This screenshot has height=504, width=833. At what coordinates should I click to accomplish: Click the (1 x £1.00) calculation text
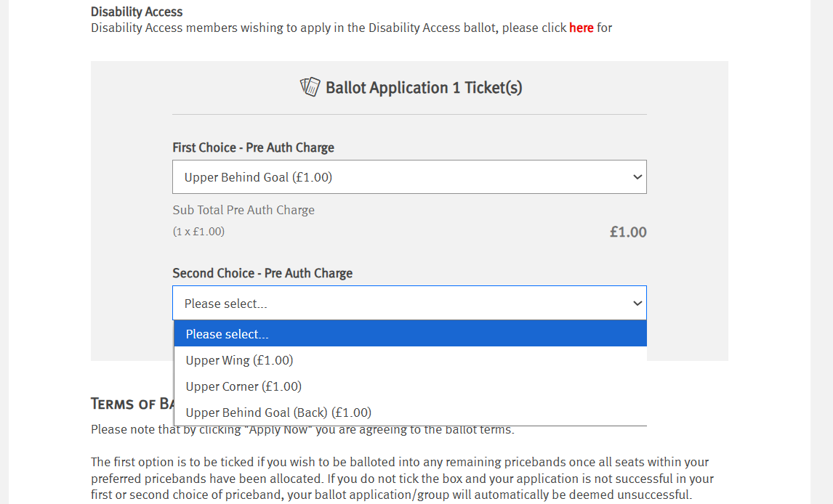click(x=198, y=232)
